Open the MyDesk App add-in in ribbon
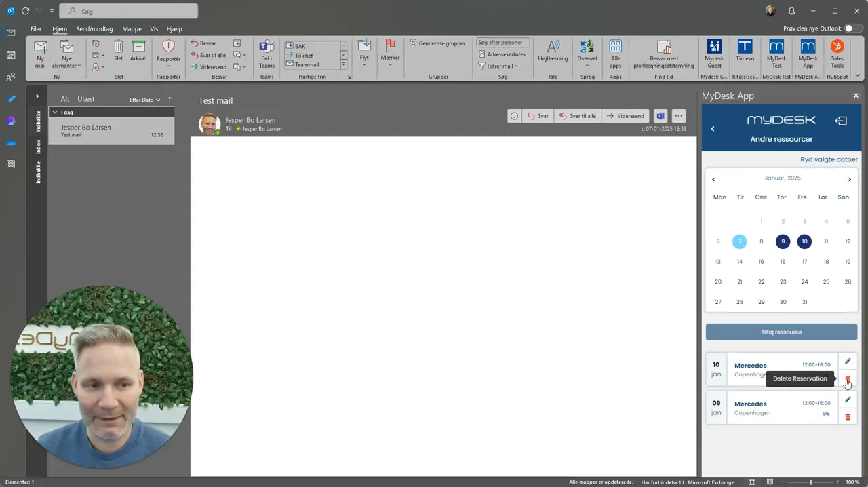 tap(808, 54)
